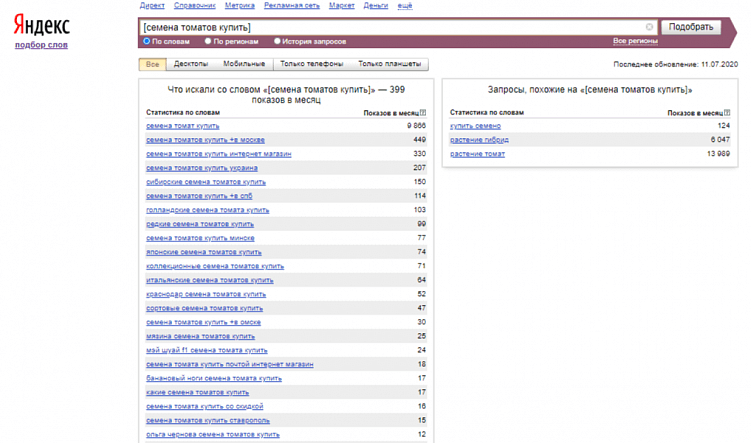Screen dimensions: 751x443
Task: Switch to the 'Мобильные' tab
Action: tap(244, 64)
